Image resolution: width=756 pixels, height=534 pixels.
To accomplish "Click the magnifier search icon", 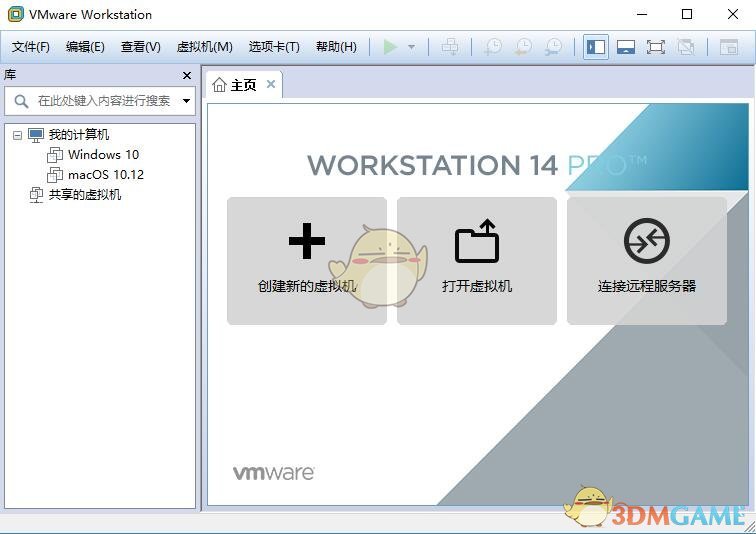I will 21,101.
